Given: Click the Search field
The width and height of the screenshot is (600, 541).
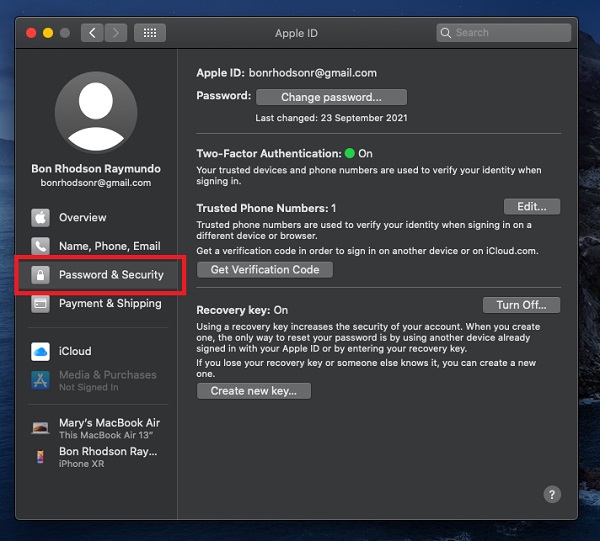Looking at the screenshot, I should click(504, 33).
